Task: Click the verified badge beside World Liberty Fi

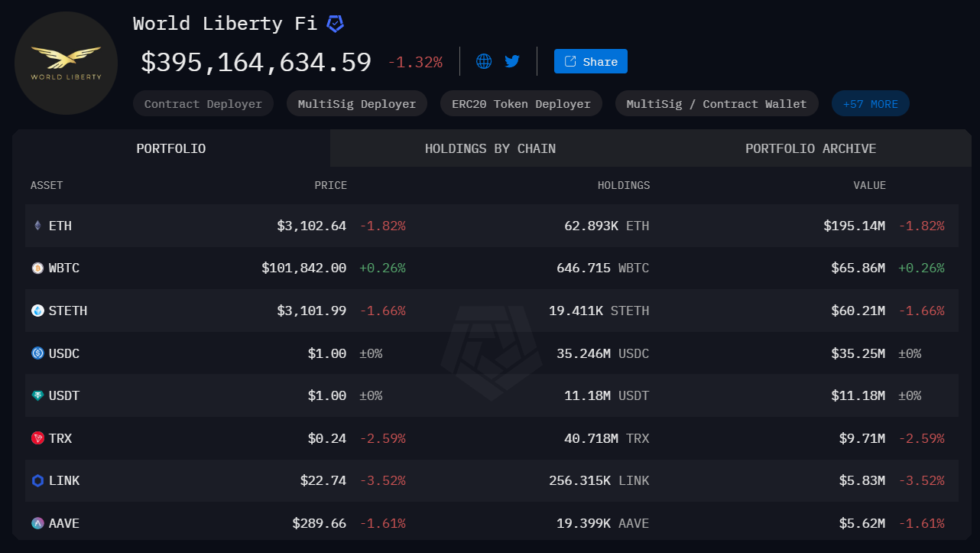Action: point(335,24)
